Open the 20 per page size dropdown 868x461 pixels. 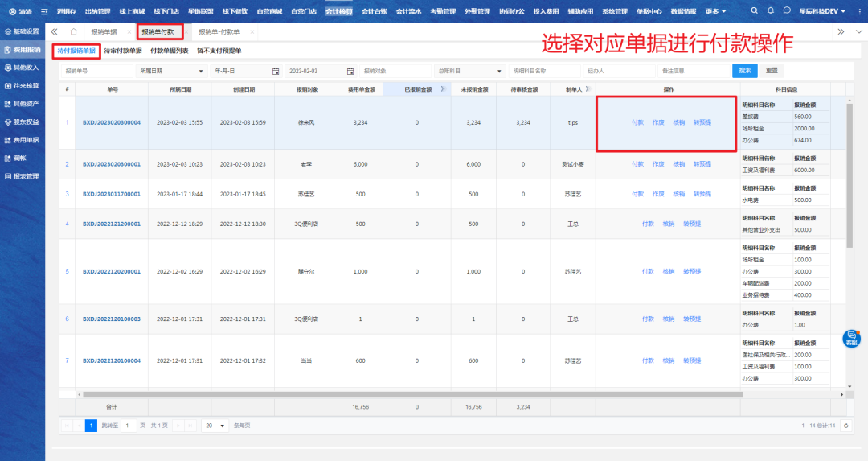pos(215,426)
